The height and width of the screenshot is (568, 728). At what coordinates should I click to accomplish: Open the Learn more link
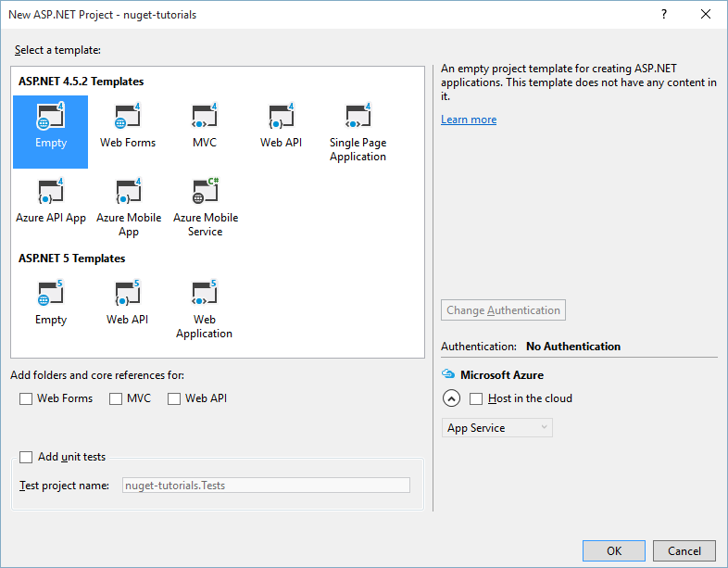point(469,120)
